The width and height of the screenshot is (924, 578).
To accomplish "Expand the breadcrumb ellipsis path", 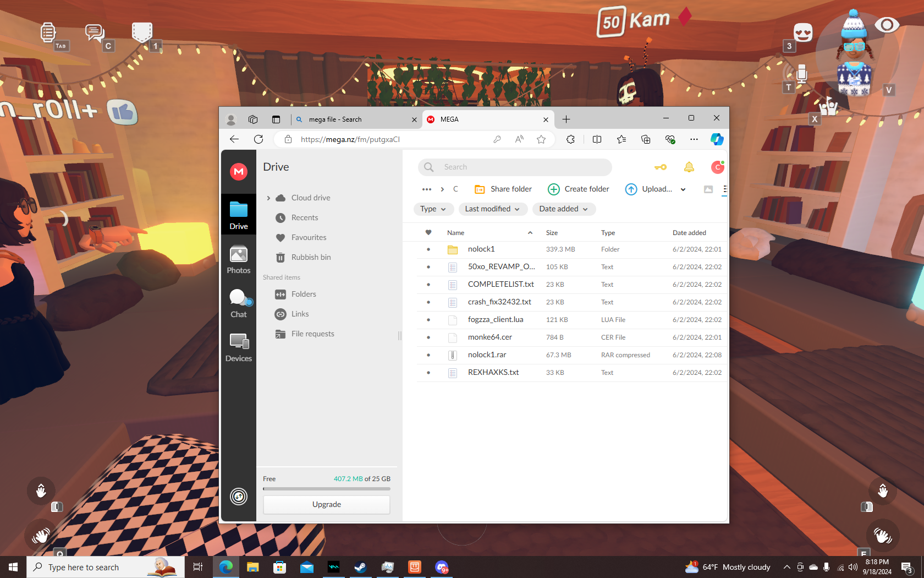I will (x=427, y=189).
